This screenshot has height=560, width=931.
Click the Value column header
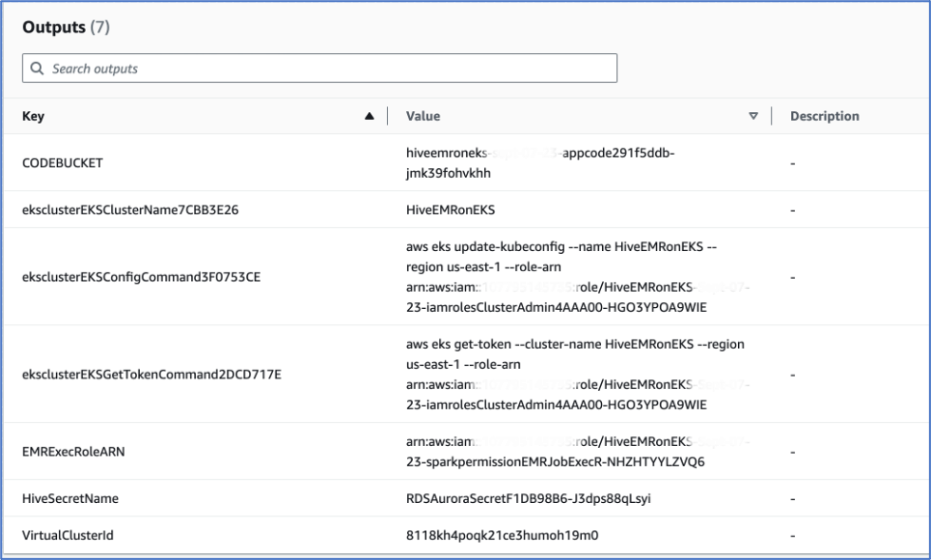pos(423,116)
